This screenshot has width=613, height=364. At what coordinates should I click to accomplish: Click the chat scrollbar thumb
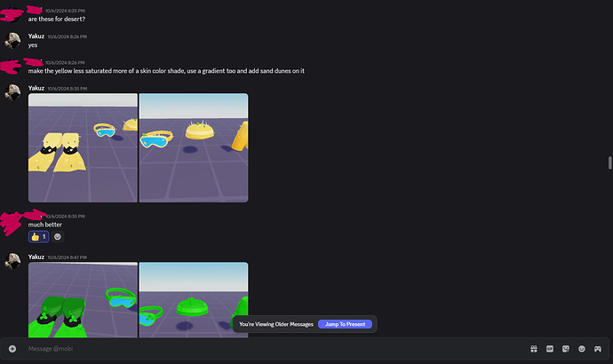coord(609,162)
